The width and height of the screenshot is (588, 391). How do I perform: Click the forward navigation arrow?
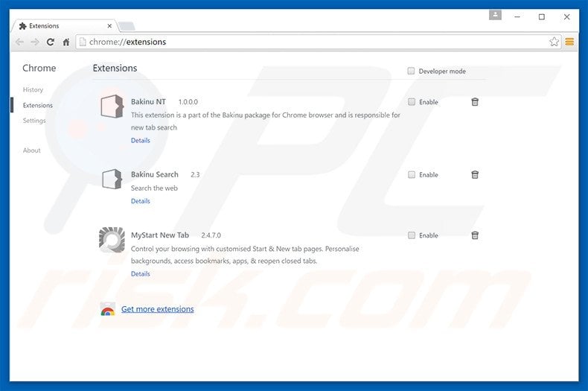coord(35,42)
